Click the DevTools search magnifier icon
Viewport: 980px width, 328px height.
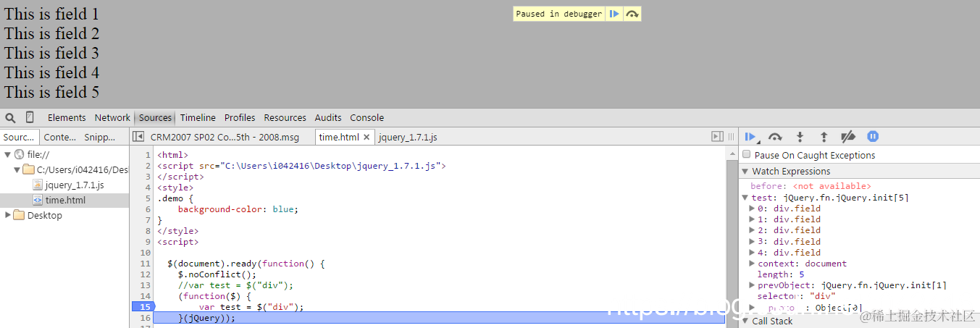tap(10, 117)
